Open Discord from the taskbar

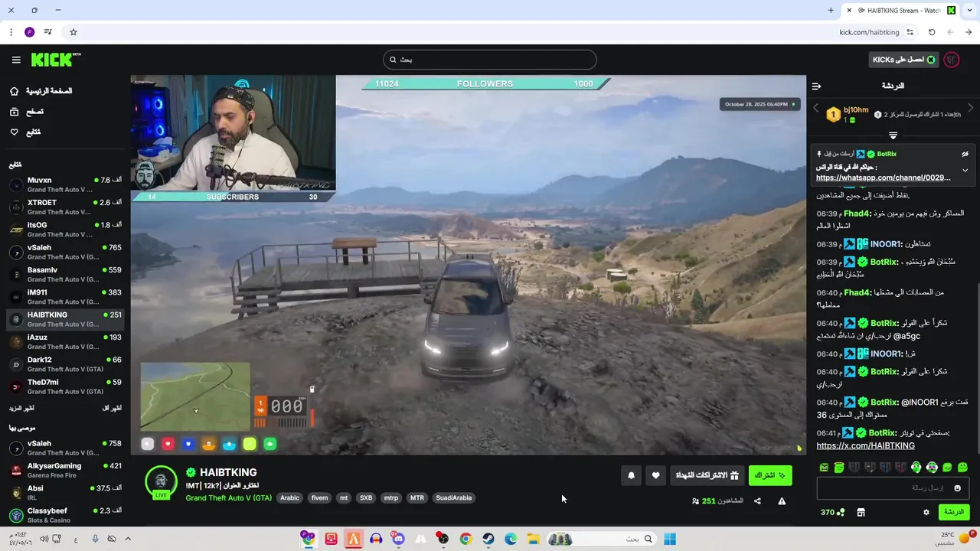tap(398, 539)
